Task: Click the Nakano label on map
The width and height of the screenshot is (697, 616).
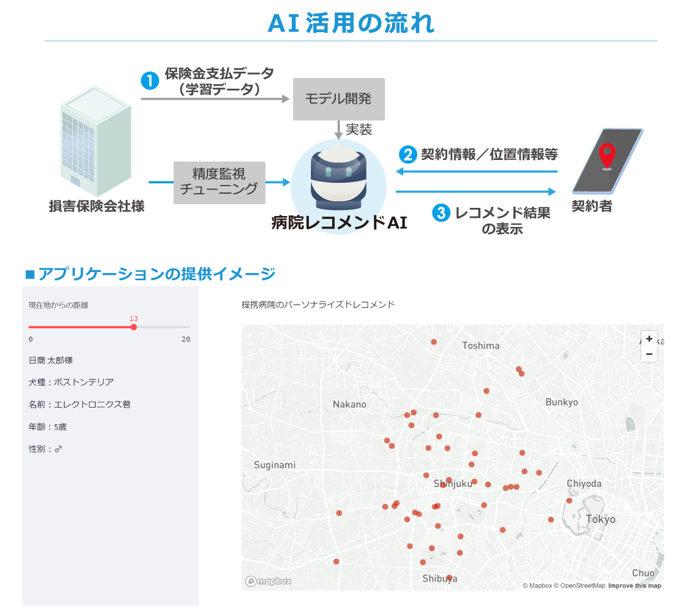Action: 350,404
